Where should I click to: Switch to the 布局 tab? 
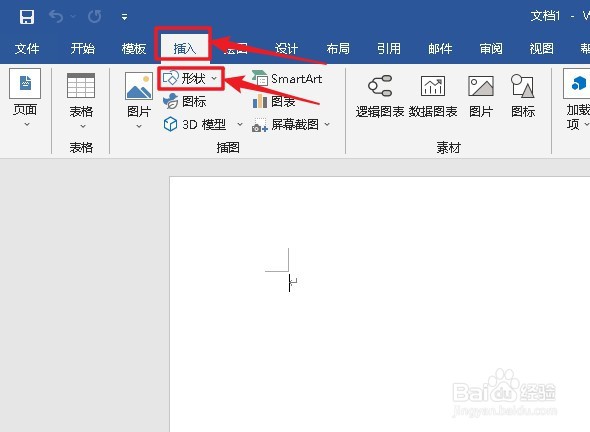pyautogui.click(x=338, y=49)
